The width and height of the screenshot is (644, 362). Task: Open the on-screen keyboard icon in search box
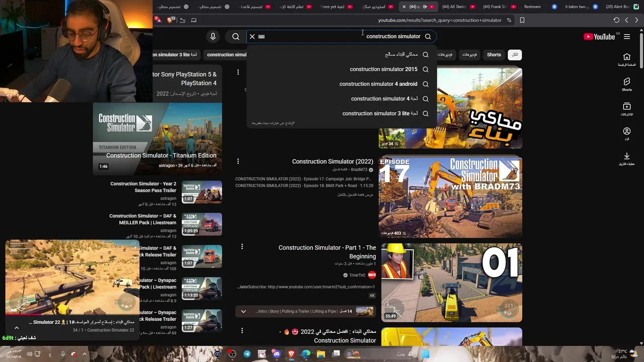coord(261,36)
